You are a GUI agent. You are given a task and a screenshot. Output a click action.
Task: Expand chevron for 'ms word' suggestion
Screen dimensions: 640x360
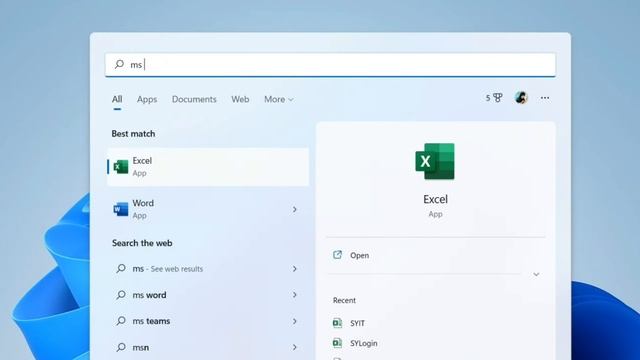pos(295,295)
